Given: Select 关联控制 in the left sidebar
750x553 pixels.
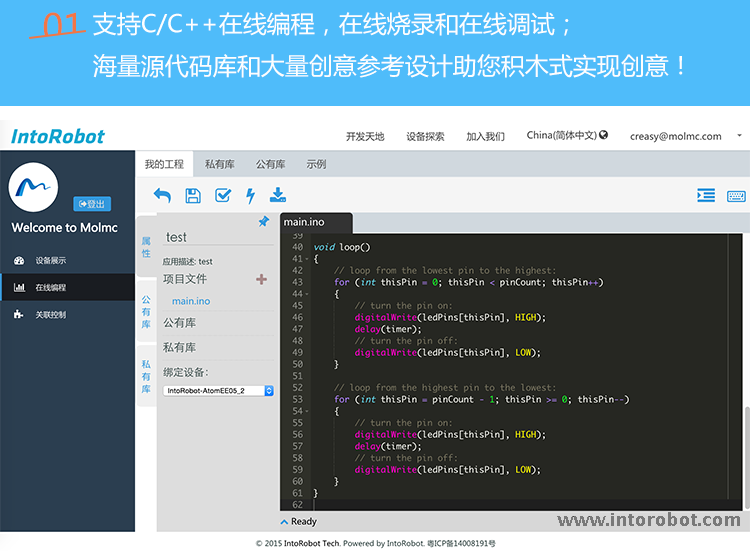Looking at the screenshot, I should click(x=67, y=314).
